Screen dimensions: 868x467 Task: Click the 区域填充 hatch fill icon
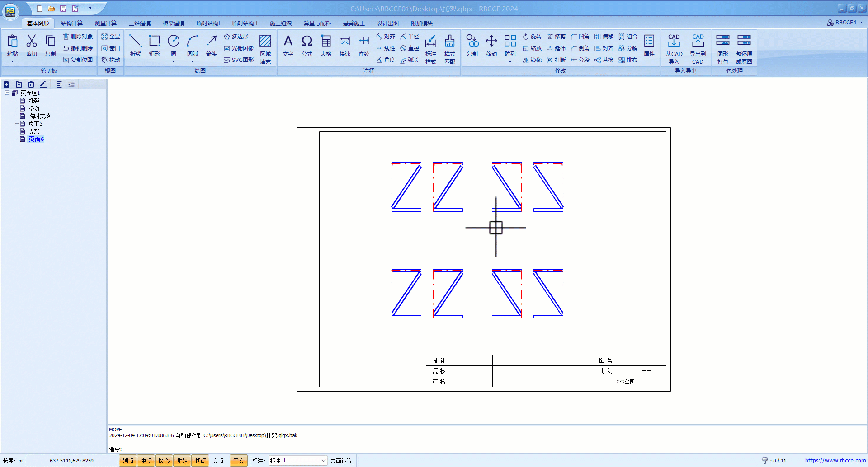coord(265,42)
